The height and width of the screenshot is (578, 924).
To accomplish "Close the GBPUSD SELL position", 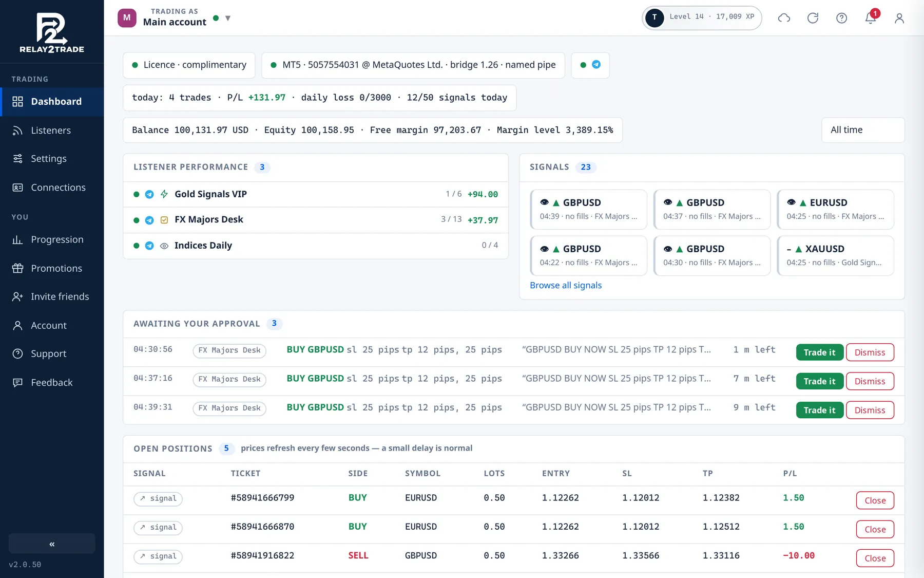I will click(x=875, y=558).
